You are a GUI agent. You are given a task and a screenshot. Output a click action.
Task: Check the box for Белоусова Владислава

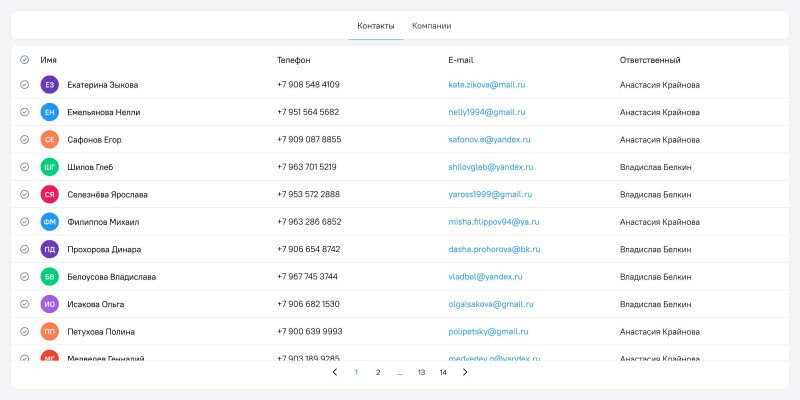pos(24,277)
